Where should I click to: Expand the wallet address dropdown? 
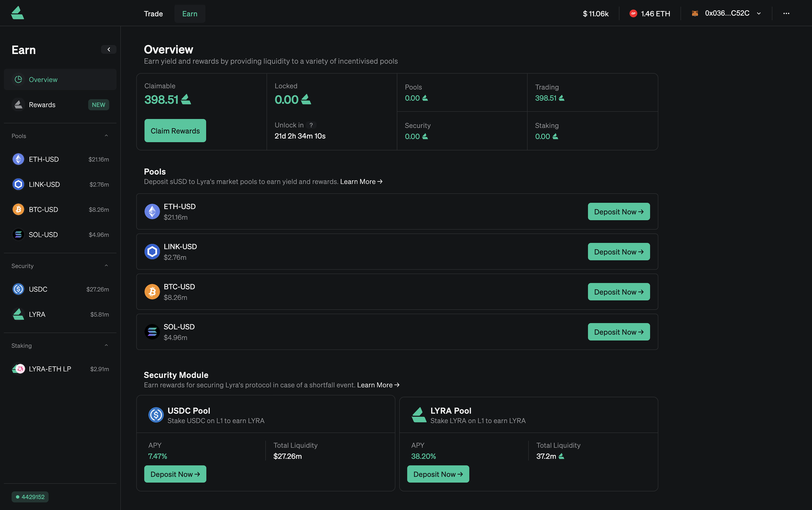point(758,14)
